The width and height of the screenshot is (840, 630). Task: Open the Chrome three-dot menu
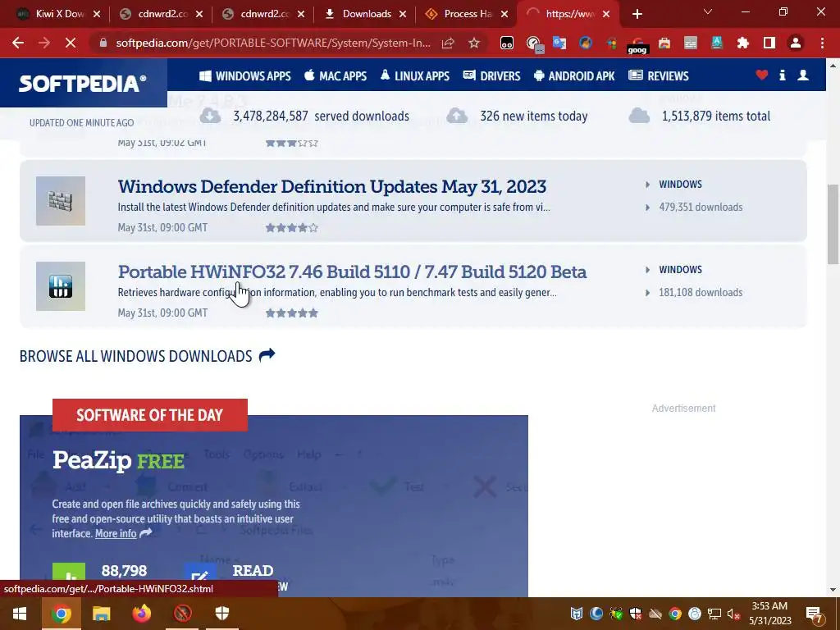coord(822,43)
